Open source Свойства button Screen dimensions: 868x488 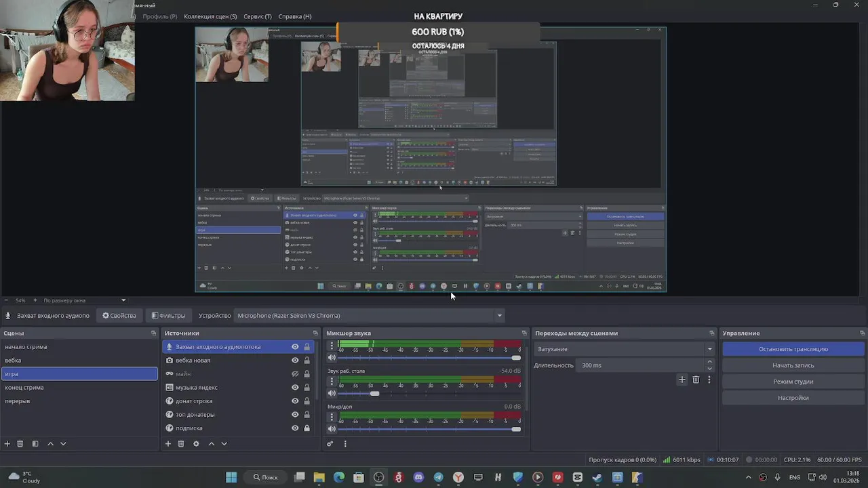coord(119,315)
